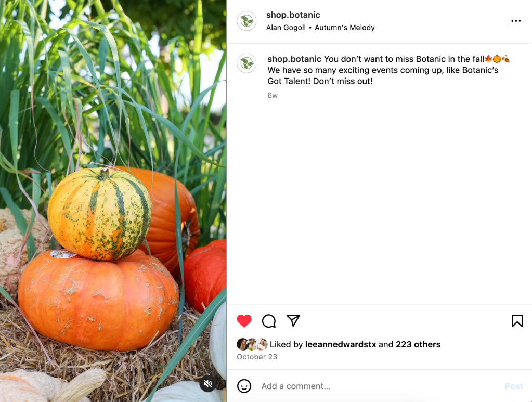Viewport: 532px width, 402px height.
Task: View the 223 others likes list
Action: pyautogui.click(x=418, y=344)
